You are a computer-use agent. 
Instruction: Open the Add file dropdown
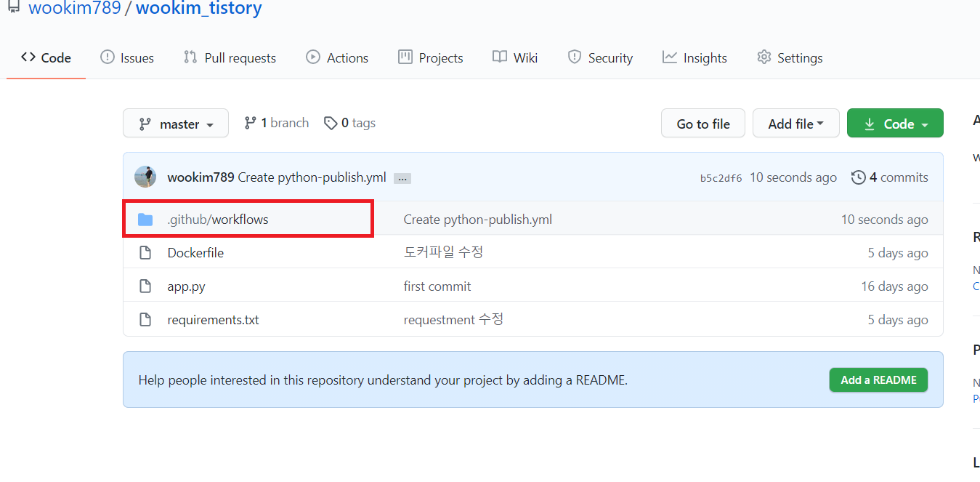pos(796,124)
